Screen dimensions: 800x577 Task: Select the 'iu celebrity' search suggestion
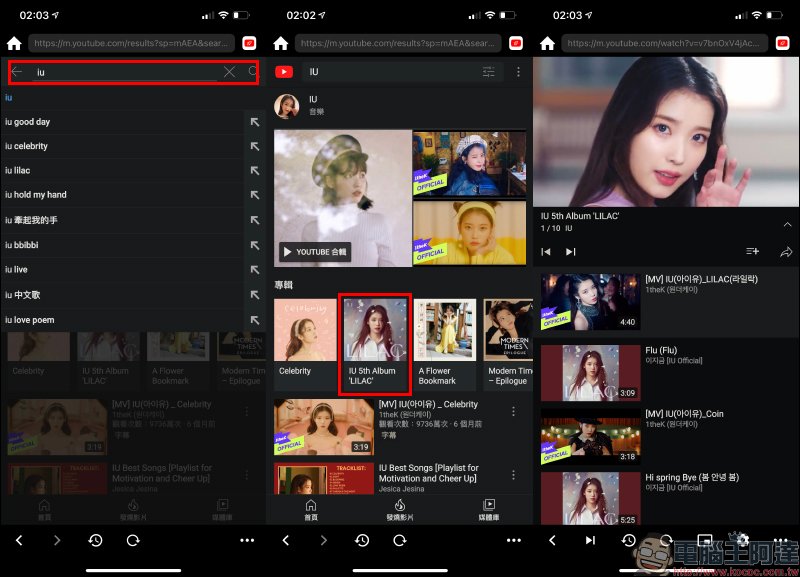27,146
